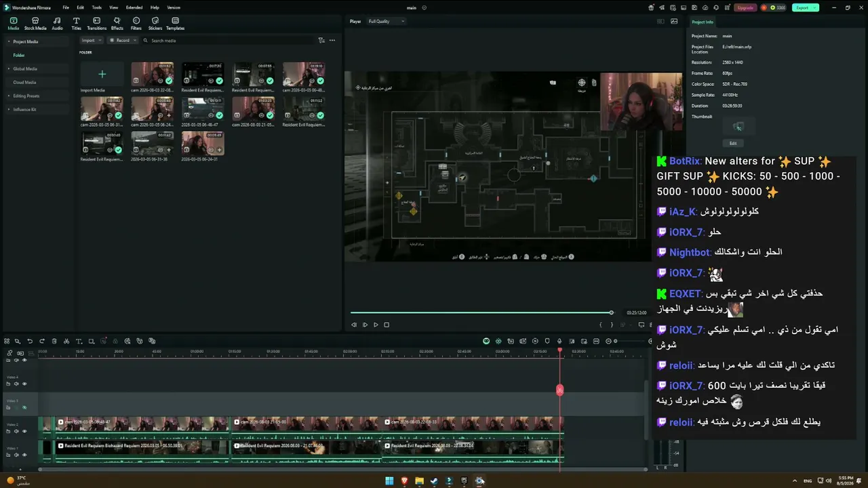Click the Stop button in the player
This screenshot has width=868, height=488.
click(387, 325)
